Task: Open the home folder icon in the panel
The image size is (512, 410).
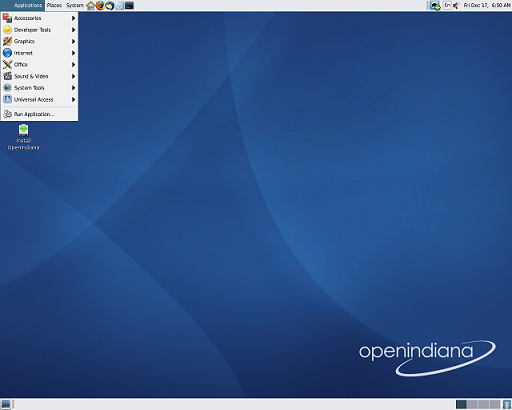Action: (90, 5)
